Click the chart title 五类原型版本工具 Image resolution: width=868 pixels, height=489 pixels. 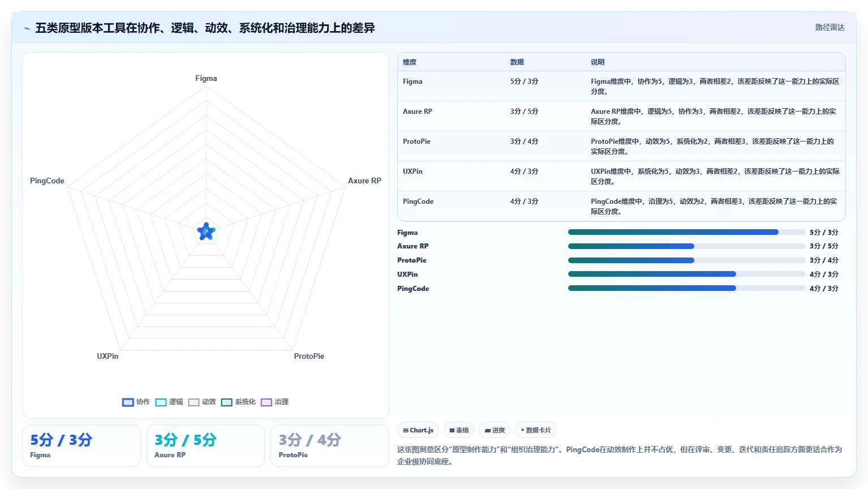(x=205, y=28)
